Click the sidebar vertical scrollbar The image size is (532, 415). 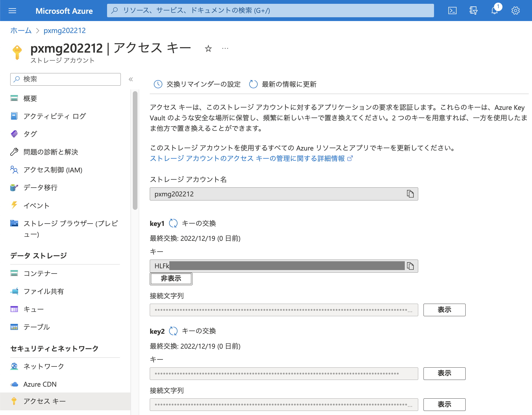(x=135, y=151)
